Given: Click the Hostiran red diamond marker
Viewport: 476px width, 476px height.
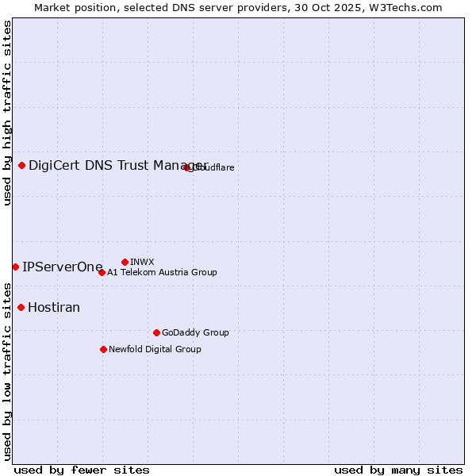Looking at the screenshot, I should [21, 307].
